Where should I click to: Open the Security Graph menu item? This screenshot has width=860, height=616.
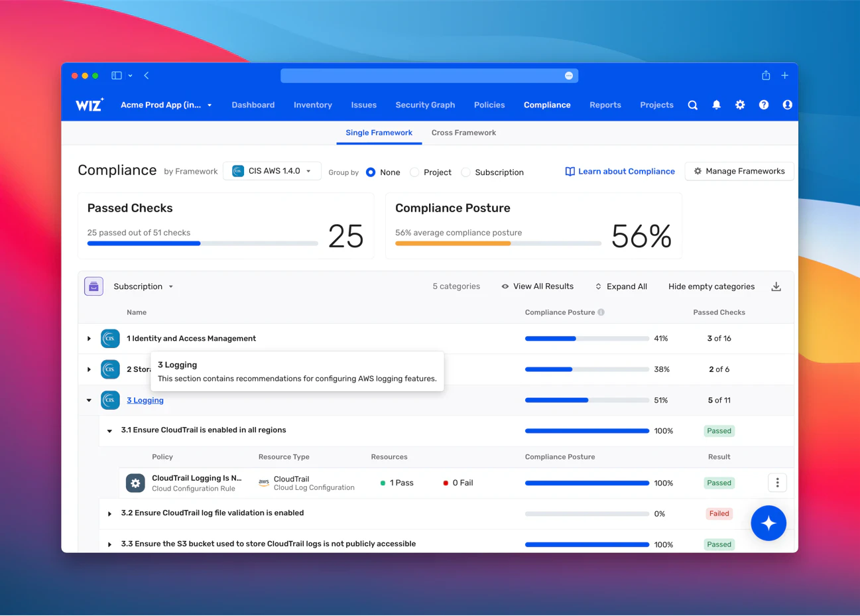(x=425, y=105)
